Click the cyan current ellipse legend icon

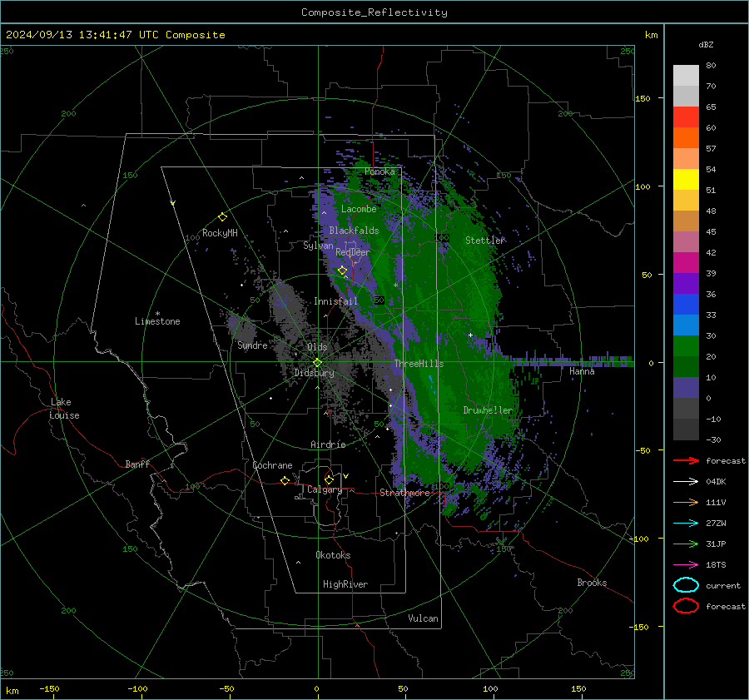[686, 585]
